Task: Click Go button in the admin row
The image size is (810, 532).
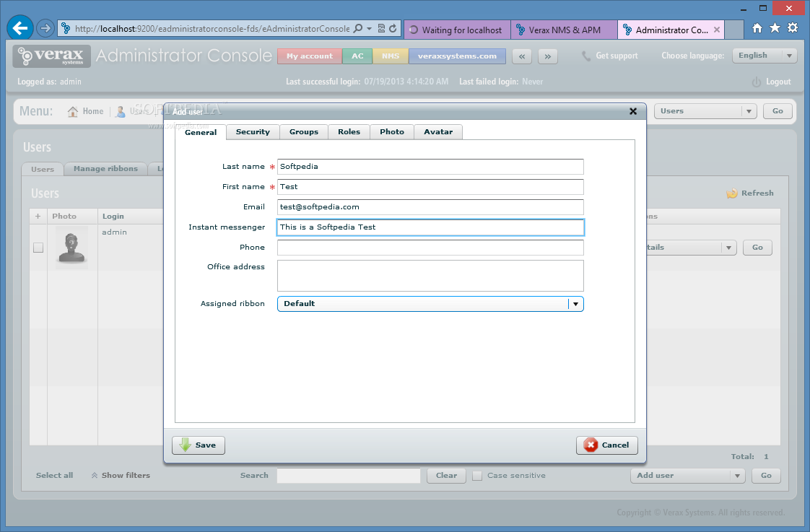Action: 757,248
